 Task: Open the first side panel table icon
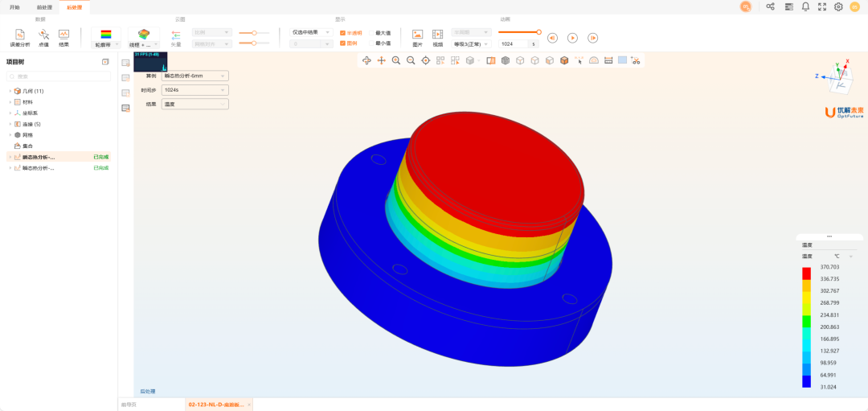point(125,64)
